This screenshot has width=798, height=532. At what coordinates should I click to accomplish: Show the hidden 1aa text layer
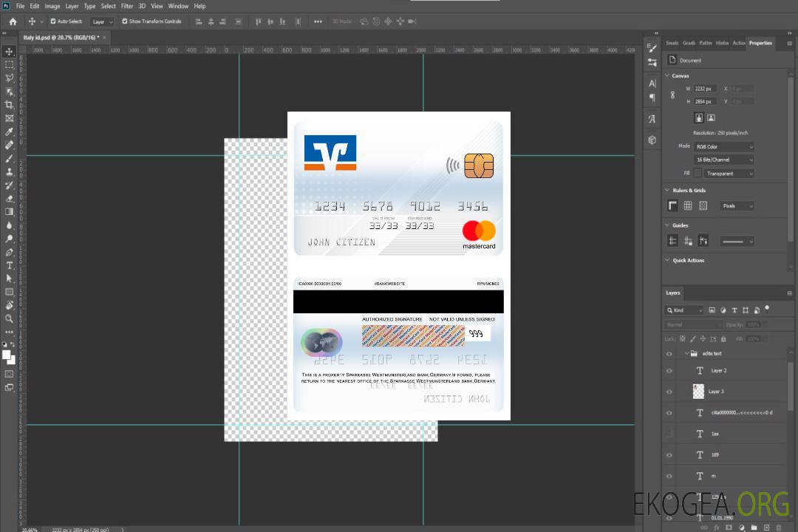[669, 434]
